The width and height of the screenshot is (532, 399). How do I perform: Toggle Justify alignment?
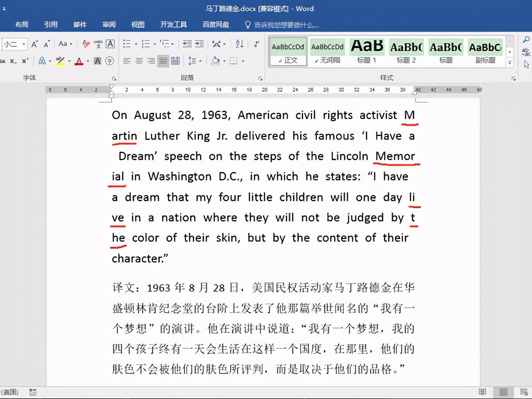(163, 61)
